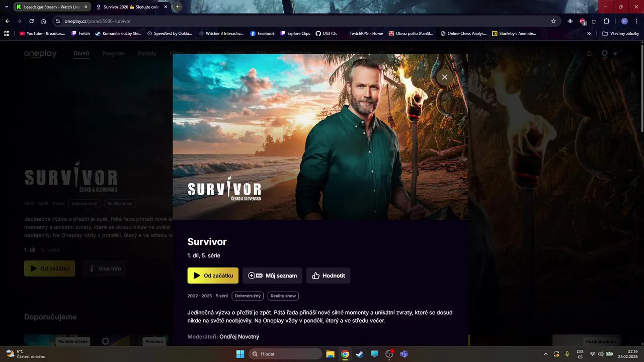The width and height of the screenshot is (644, 362).
Task: Switch to basedcigar Stream browser tab
Action: [x=52, y=7]
